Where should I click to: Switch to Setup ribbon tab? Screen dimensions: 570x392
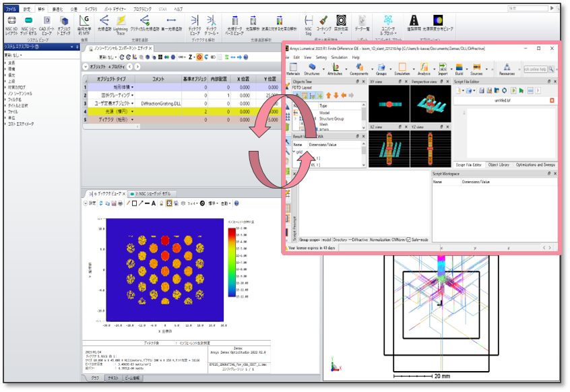point(27,9)
